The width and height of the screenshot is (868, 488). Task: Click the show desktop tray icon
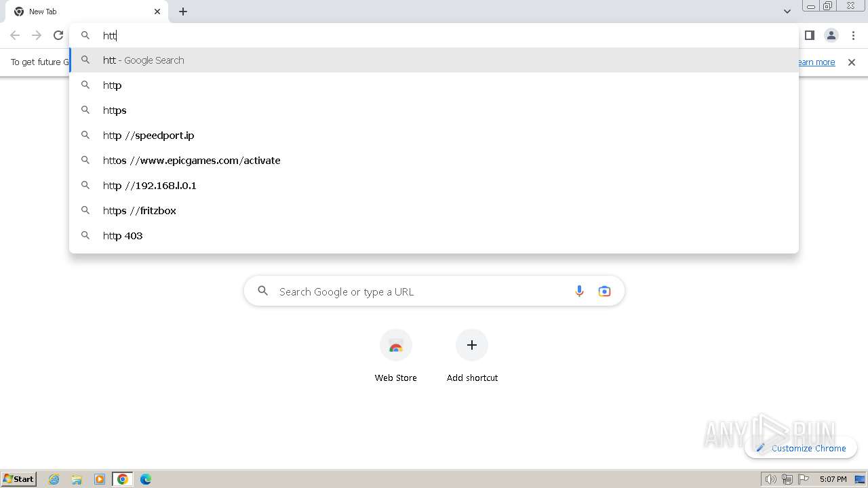(x=860, y=479)
